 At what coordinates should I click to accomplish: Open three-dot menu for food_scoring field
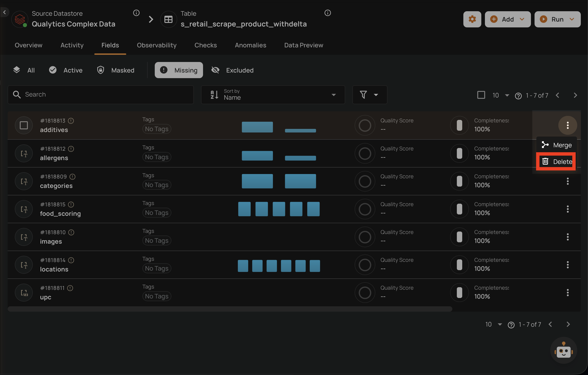coord(568,209)
